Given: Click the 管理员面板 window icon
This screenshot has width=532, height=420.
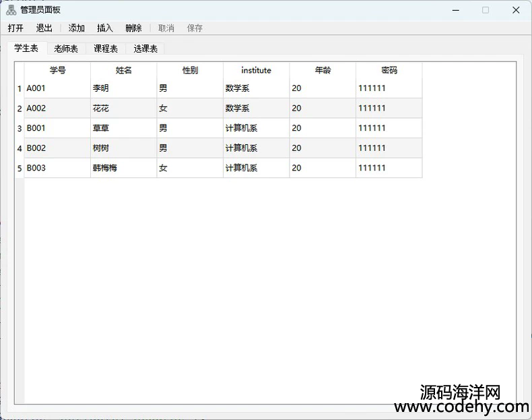Looking at the screenshot, I should coord(11,10).
